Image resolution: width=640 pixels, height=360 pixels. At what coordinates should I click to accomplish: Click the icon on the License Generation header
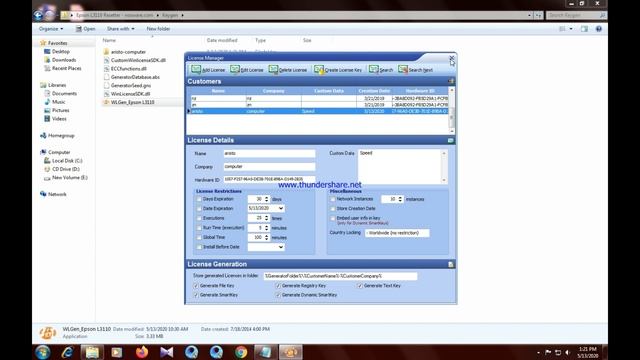[451, 264]
